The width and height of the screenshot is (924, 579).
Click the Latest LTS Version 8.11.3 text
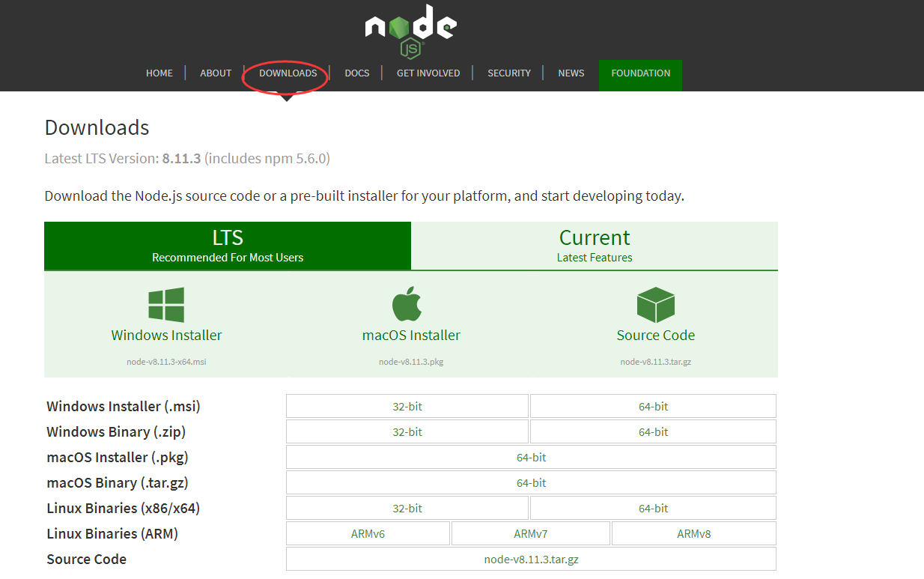point(187,158)
